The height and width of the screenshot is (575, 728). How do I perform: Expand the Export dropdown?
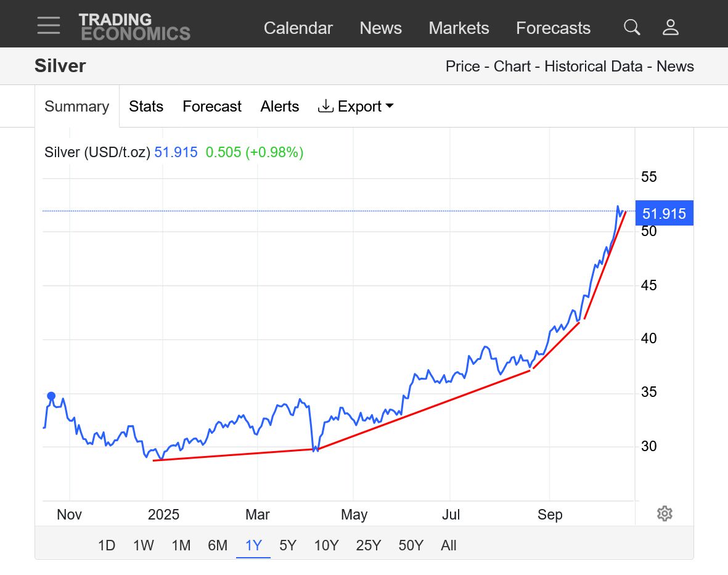pyautogui.click(x=356, y=107)
